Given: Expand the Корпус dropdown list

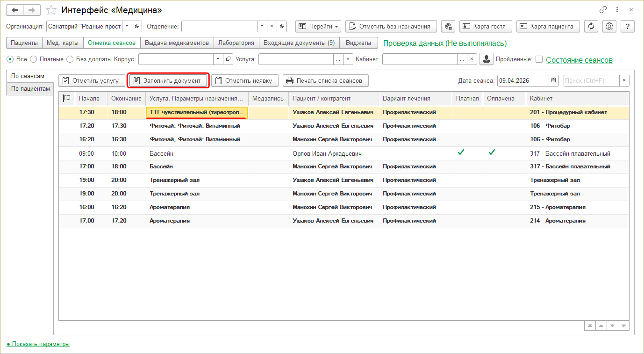Looking at the screenshot, I should (x=218, y=59).
